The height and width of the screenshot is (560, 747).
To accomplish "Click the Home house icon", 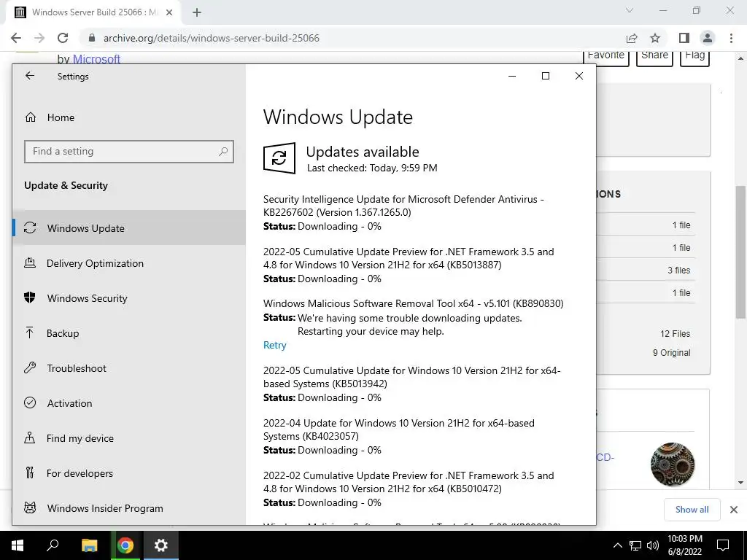I will coord(31,117).
